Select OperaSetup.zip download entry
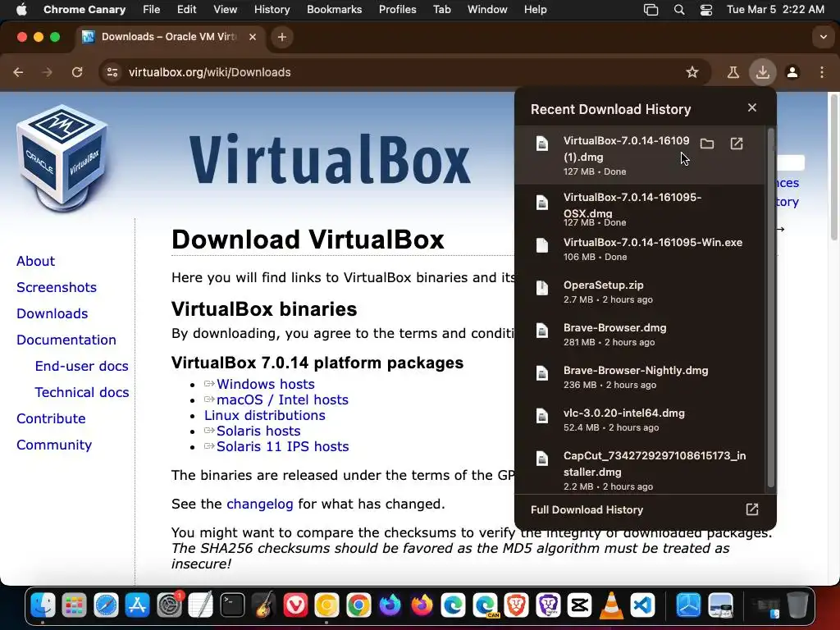This screenshot has width=840, height=630. 640,292
